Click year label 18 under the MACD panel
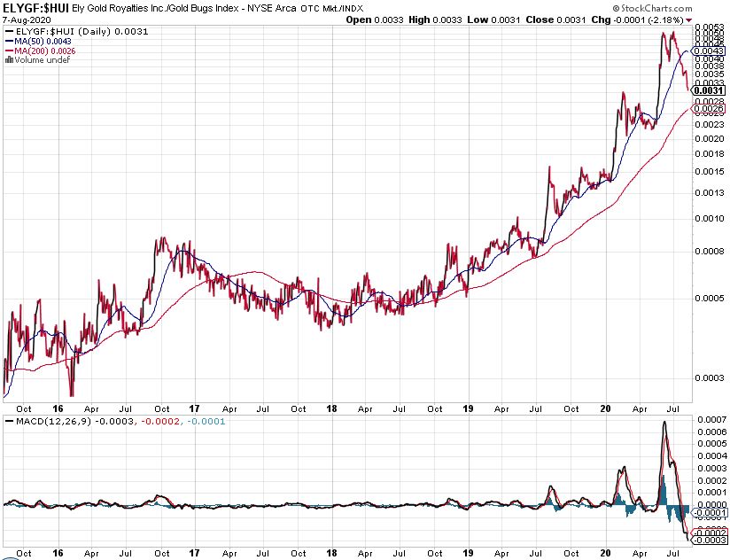The width and height of the screenshot is (730, 560). pos(331,553)
